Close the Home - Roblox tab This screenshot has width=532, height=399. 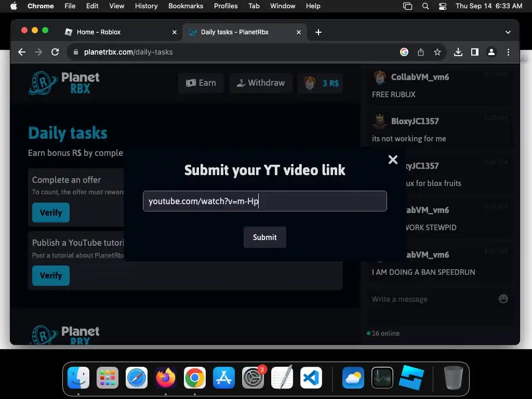coord(175,32)
